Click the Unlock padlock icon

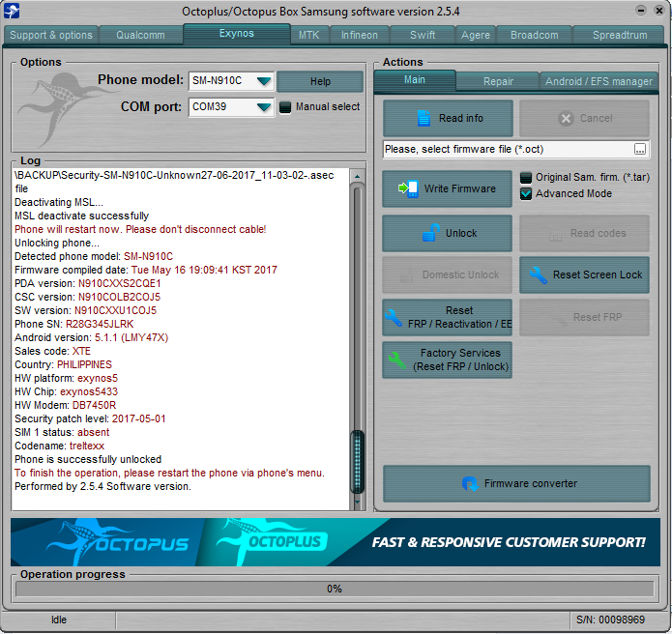(431, 233)
